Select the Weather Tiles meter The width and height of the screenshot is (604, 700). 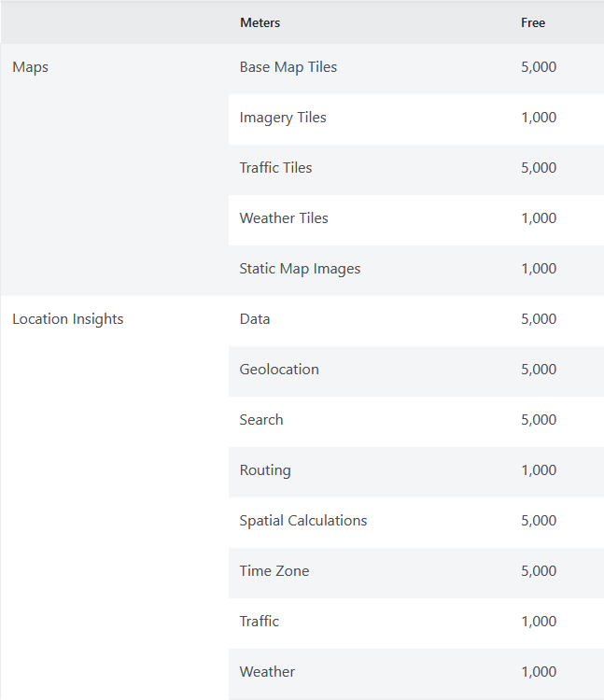pos(284,218)
